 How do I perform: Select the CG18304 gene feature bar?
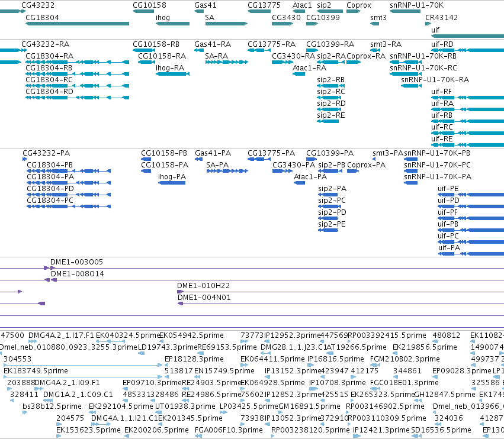77,24
